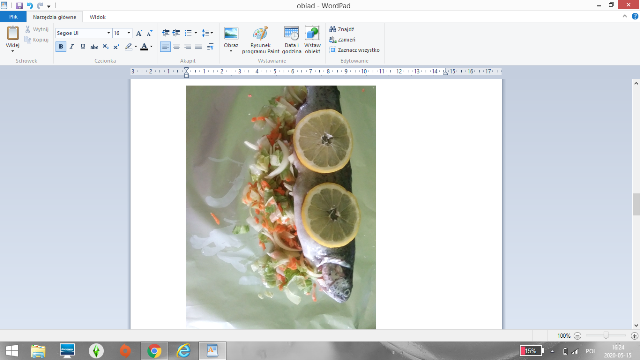Screen dimensions: 640x360
Task: Increase font size with grow icon
Action: click(139, 33)
